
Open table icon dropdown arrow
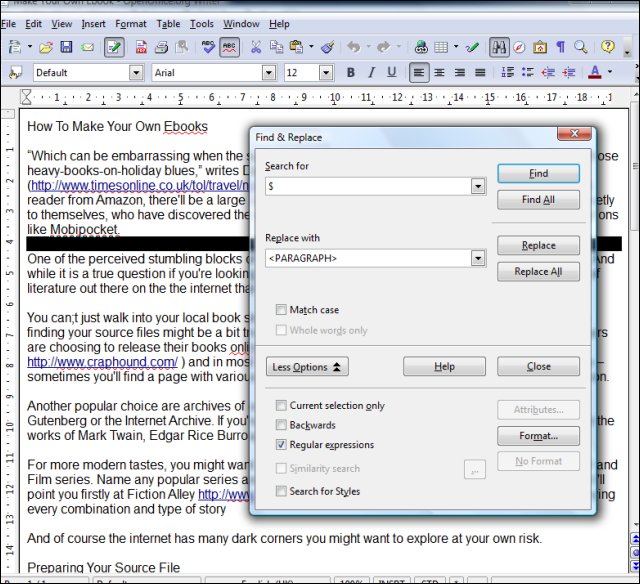click(x=456, y=47)
